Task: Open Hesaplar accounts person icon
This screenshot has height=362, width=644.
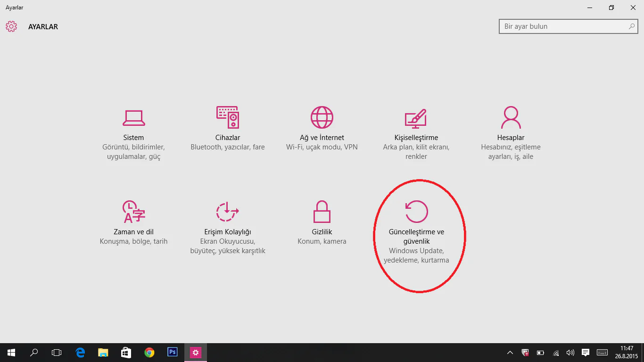Action: click(x=511, y=117)
